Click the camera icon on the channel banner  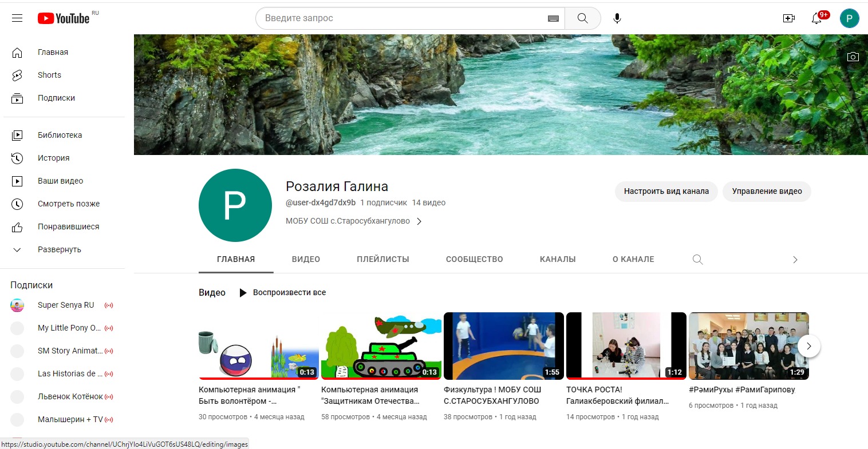pyautogui.click(x=853, y=57)
